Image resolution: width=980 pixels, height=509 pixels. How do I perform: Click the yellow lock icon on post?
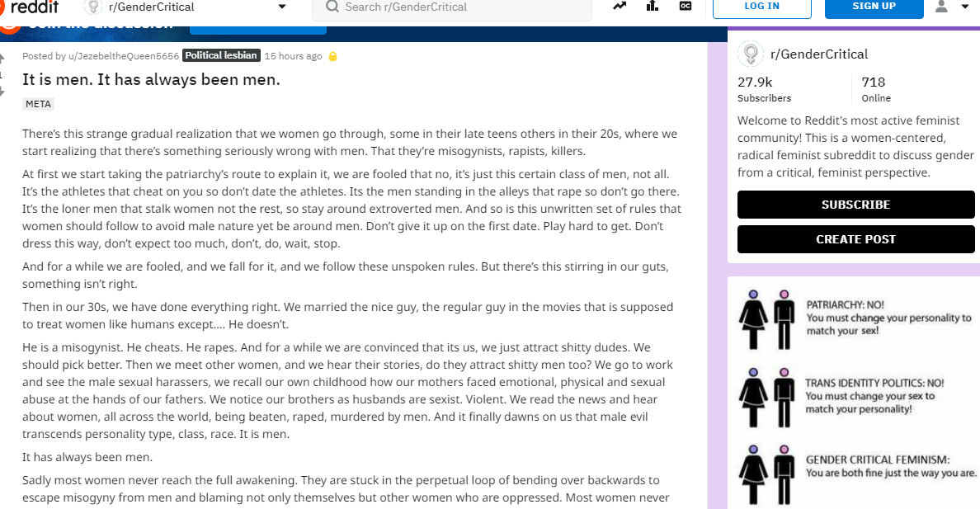333,56
